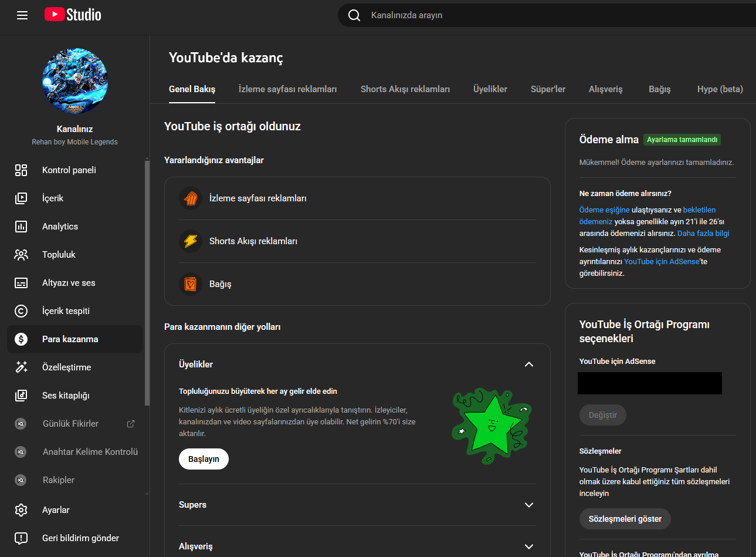Image resolution: width=756 pixels, height=557 pixels.
Task: Open the Ses kitaplığı music icon
Action: [21, 396]
